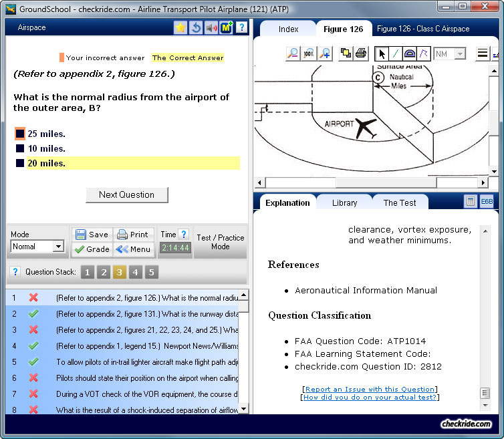
Task: Switch to the Figure 126 tab
Action: 344,29
